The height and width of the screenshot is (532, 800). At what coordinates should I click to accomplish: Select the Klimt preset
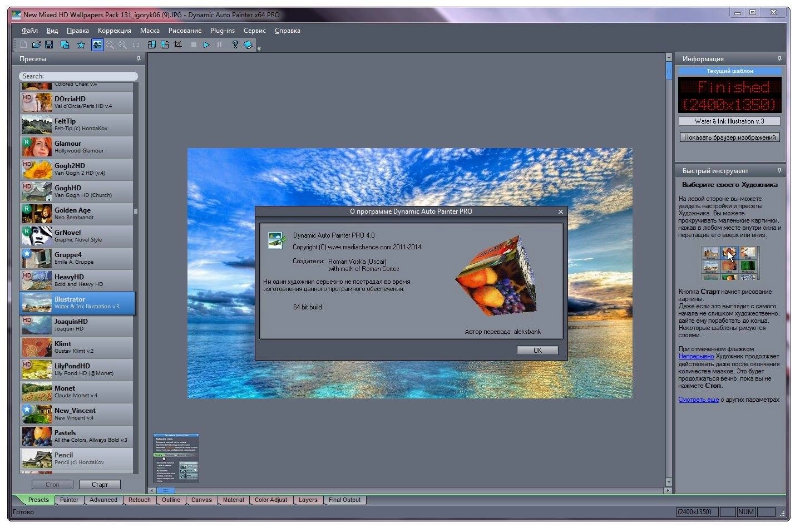(77, 347)
